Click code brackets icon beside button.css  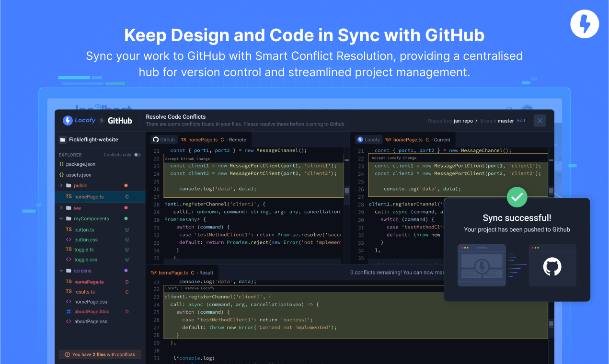[69, 239]
